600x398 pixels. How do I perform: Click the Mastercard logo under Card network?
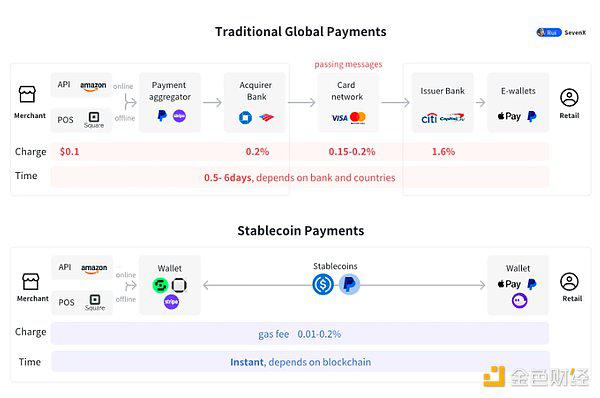tap(358, 117)
